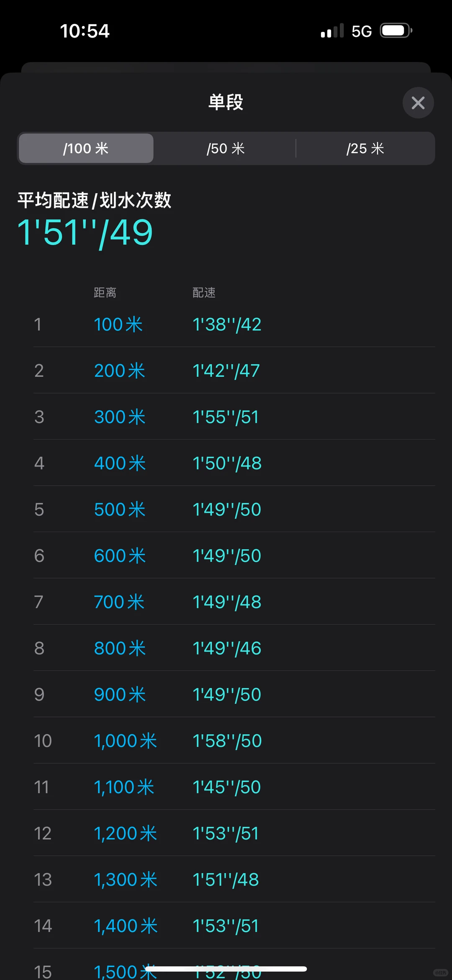Tap the 平均配速/划水次数 heading
452x980 pixels.
tap(94, 200)
